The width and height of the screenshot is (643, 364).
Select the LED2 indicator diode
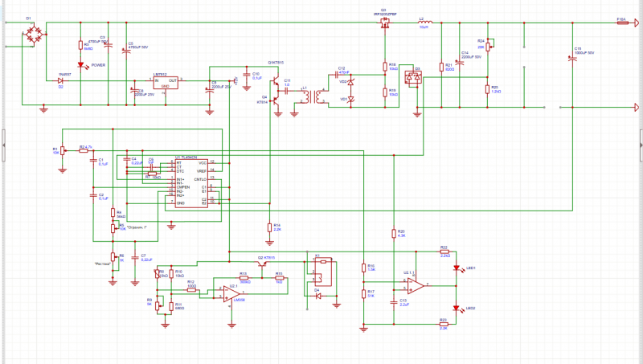pyautogui.click(x=457, y=309)
